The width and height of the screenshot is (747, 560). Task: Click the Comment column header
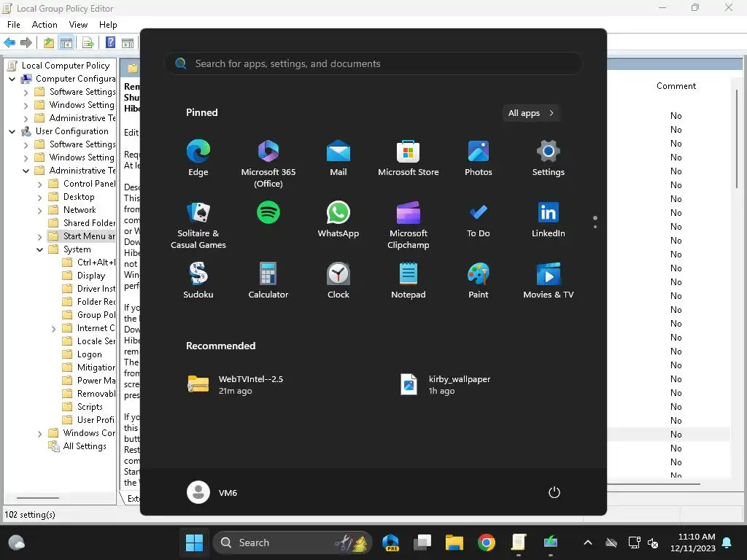pyautogui.click(x=676, y=86)
